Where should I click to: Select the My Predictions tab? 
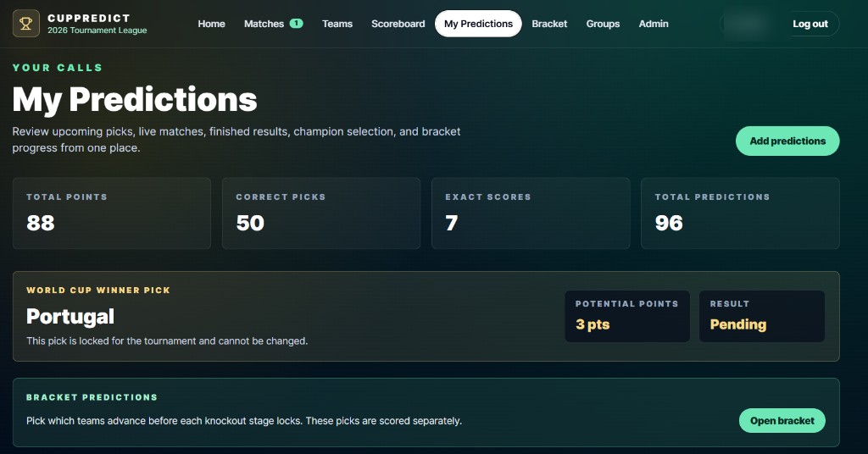[478, 24]
